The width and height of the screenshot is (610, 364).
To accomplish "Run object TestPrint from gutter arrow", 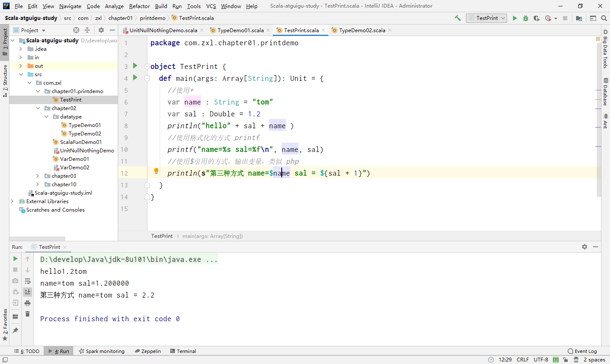I will coord(135,66).
